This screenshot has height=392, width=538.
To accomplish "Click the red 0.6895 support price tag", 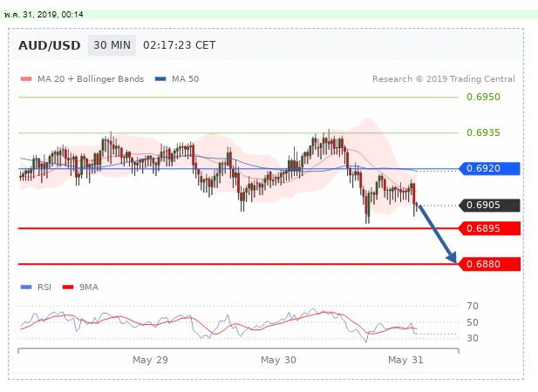I will pos(489,228).
